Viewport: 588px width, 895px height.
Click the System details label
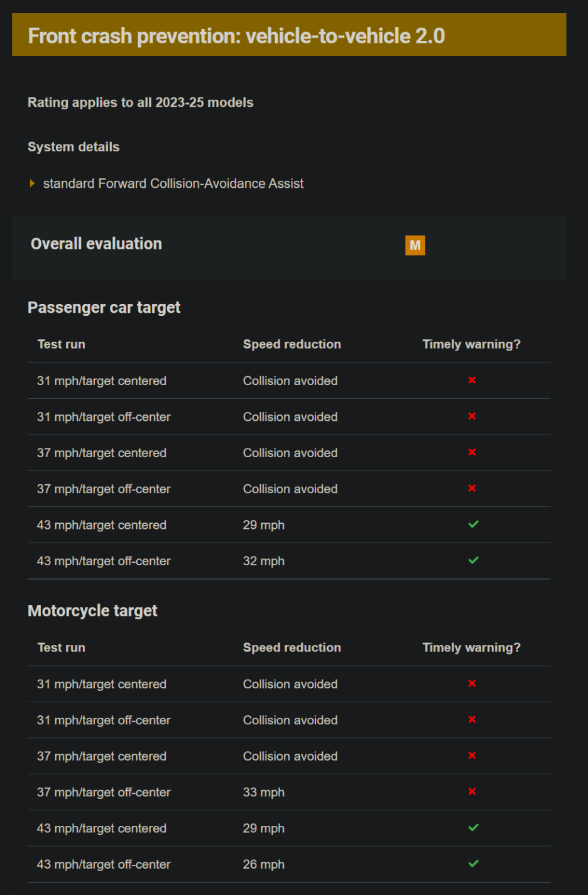[73, 147]
